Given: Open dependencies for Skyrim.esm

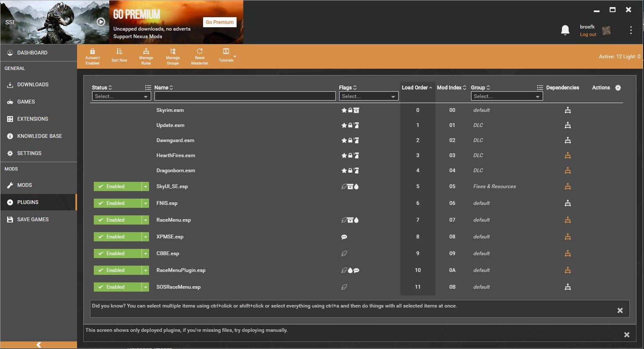Looking at the screenshot, I should coord(568,110).
